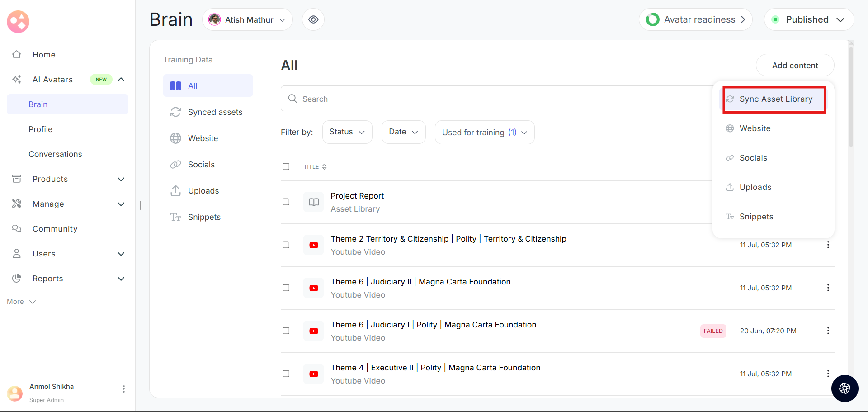The height and width of the screenshot is (412, 868).
Task: Click the YouTube icon for Theme 6 Judiciary II
Action: [x=313, y=288]
